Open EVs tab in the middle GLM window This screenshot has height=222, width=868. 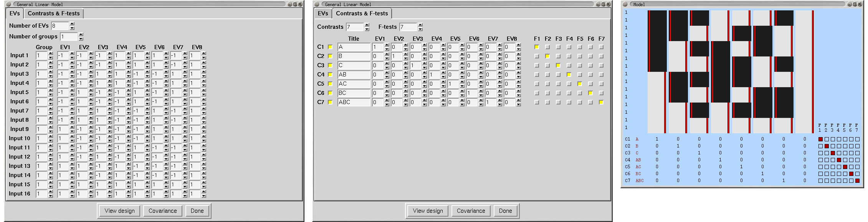click(323, 13)
